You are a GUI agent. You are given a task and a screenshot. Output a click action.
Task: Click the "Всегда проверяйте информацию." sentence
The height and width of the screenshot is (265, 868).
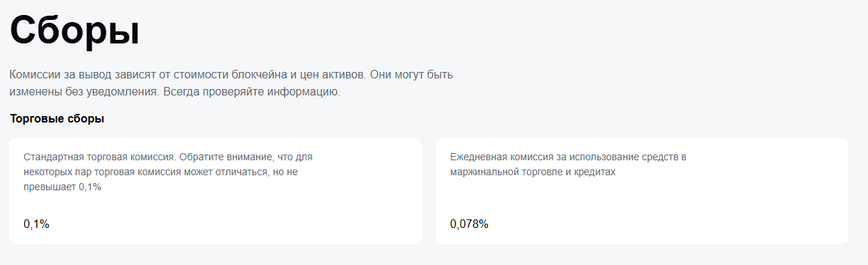pyautogui.click(x=252, y=92)
